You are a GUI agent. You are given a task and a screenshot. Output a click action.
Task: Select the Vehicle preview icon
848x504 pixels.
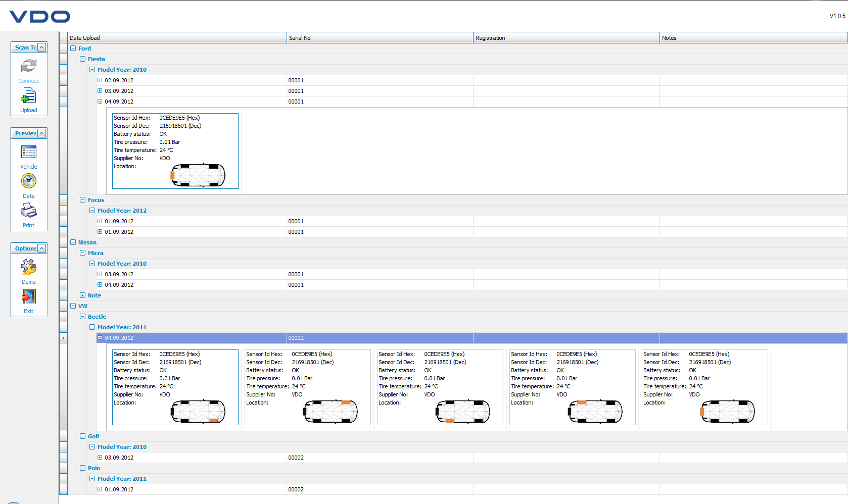pyautogui.click(x=29, y=152)
